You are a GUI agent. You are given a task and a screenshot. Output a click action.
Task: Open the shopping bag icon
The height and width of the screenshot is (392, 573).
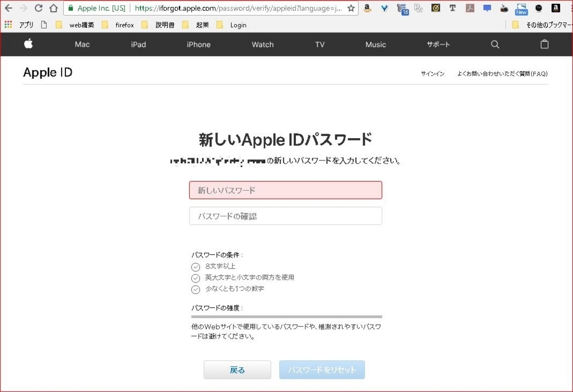click(x=544, y=44)
